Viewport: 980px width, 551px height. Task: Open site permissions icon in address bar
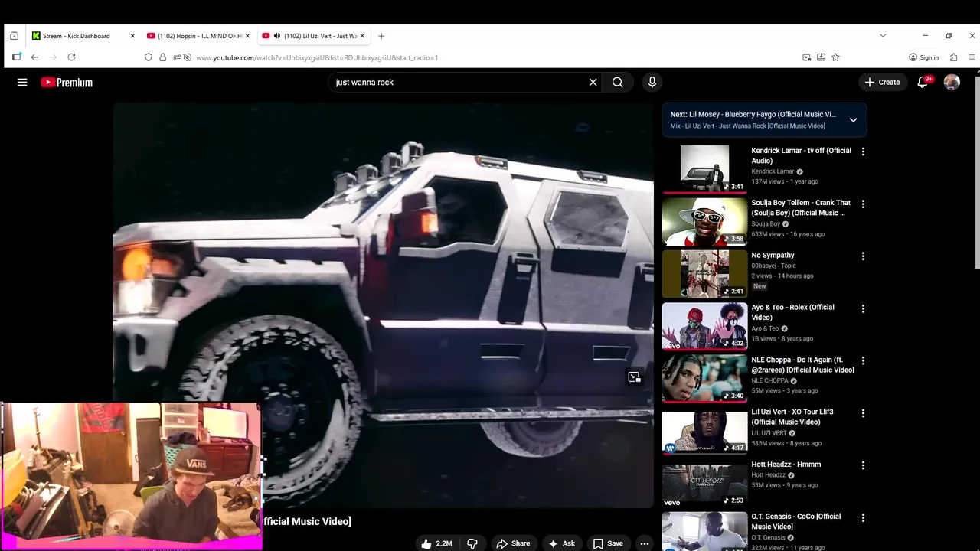point(177,57)
